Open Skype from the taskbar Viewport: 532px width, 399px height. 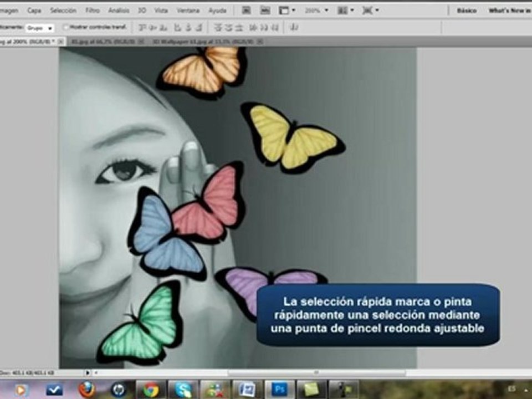point(183,390)
